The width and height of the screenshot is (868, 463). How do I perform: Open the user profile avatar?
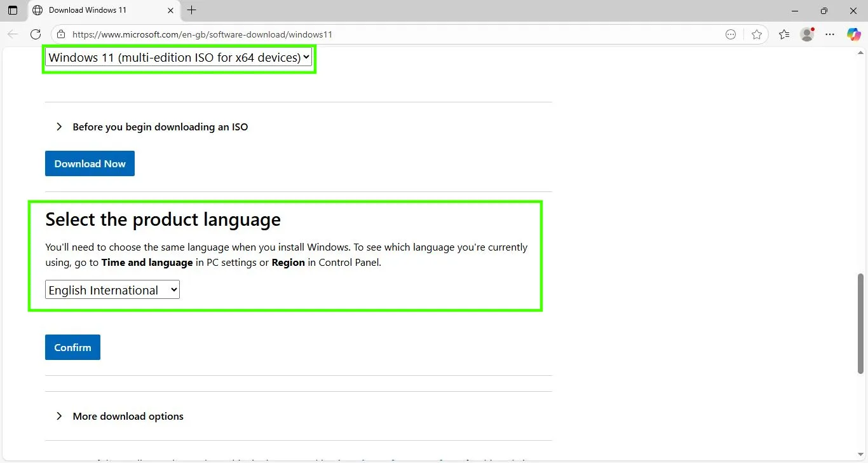pyautogui.click(x=807, y=34)
